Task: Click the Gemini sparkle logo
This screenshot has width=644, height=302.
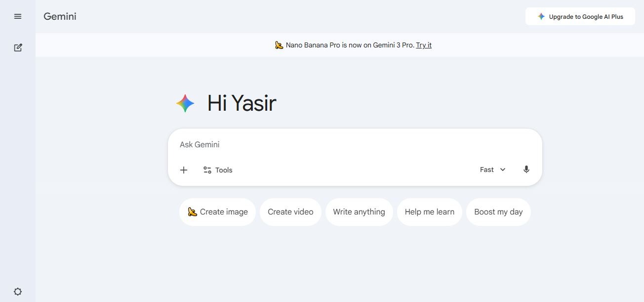Action: 185,103
